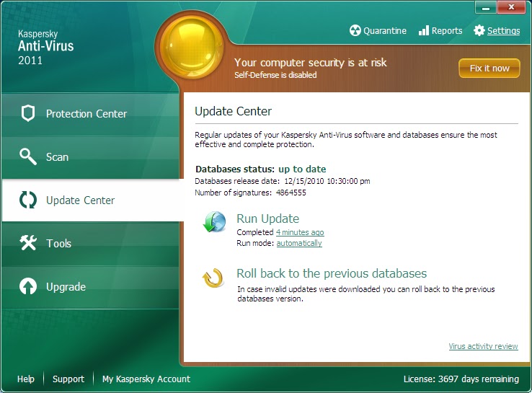
Task: Click the Run Update globe icon
Action: point(214,222)
